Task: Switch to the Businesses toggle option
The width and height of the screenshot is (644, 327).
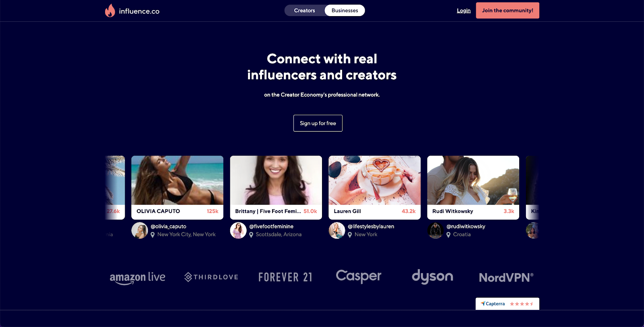Action: pos(345,10)
